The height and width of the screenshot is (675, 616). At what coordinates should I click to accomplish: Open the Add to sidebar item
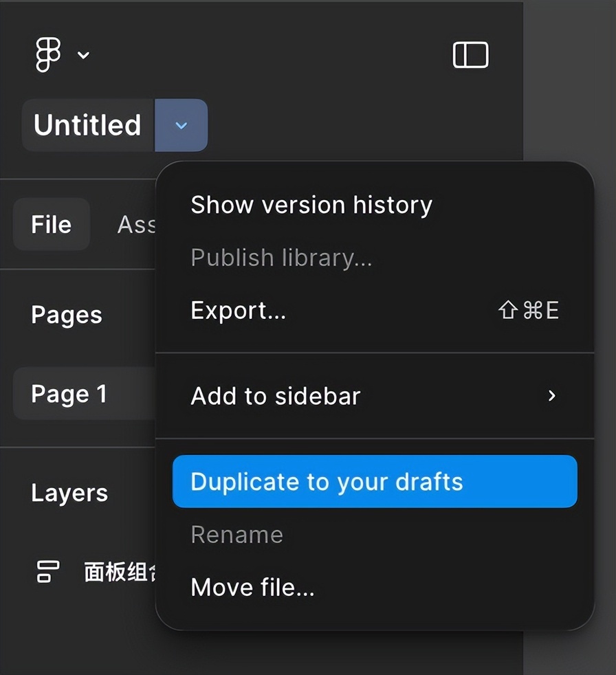tap(276, 396)
